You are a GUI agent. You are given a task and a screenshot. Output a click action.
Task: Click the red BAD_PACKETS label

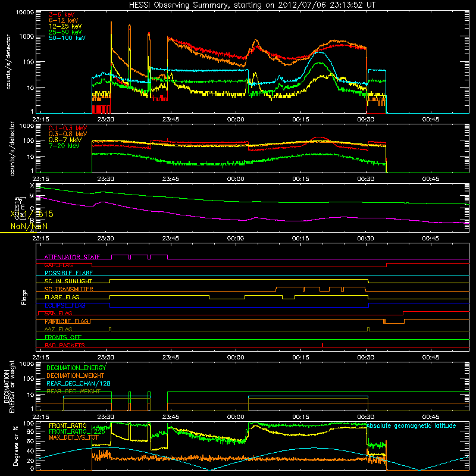click(x=65, y=345)
